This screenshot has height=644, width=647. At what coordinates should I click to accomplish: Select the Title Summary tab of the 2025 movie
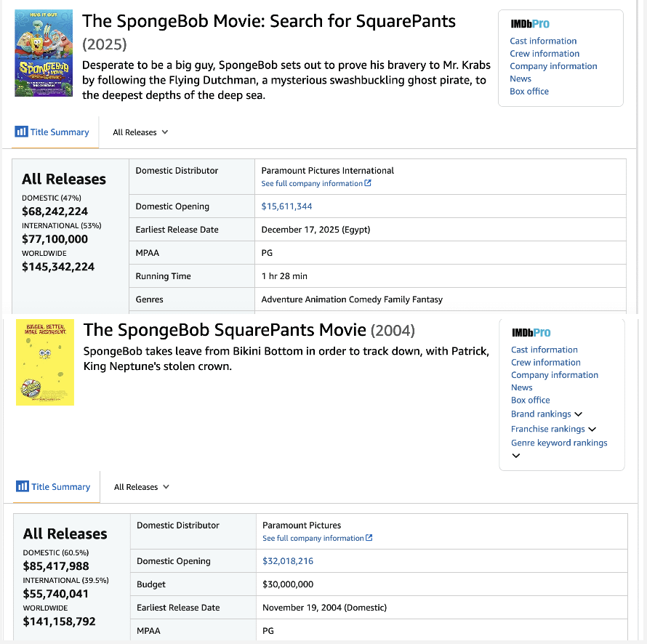coord(59,132)
